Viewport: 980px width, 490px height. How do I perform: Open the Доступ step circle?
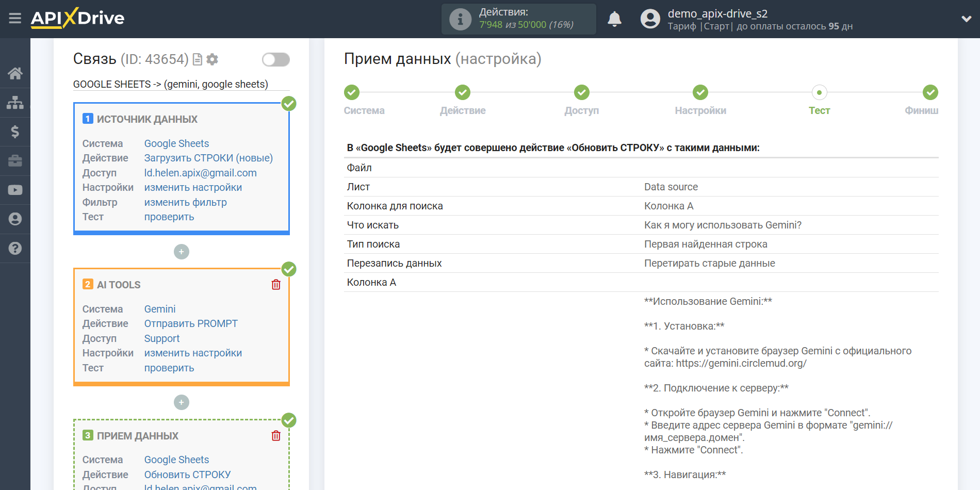coord(582,92)
